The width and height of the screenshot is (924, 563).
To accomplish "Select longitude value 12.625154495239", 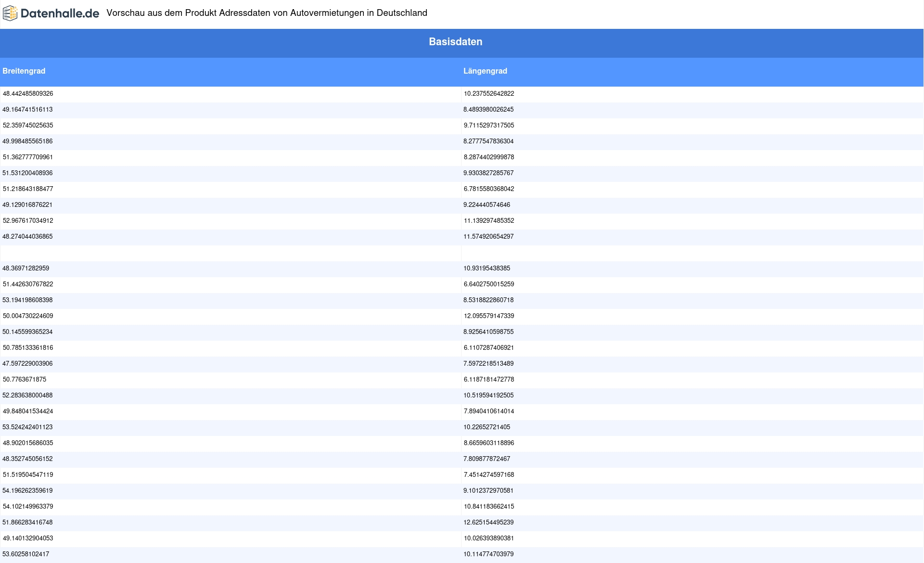I will click(x=488, y=523).
